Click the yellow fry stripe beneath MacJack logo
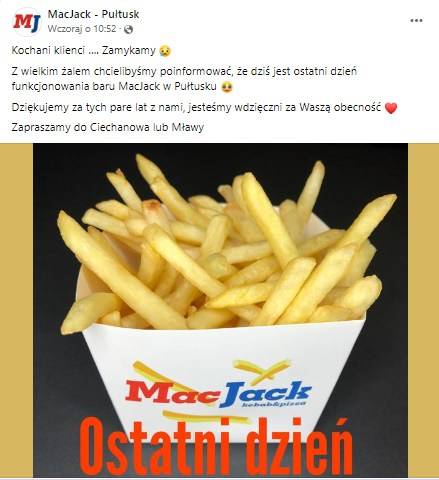 [x=206, y=417]
